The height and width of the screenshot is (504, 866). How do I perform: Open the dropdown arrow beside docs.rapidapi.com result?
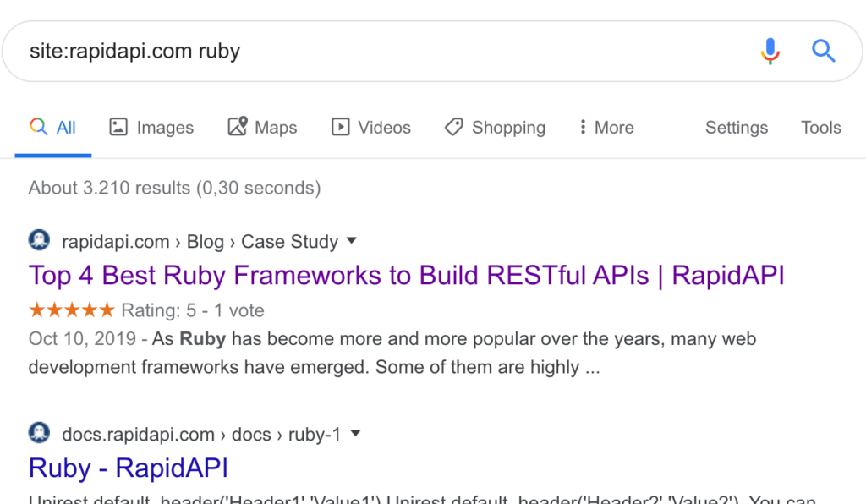coord(356,434)
